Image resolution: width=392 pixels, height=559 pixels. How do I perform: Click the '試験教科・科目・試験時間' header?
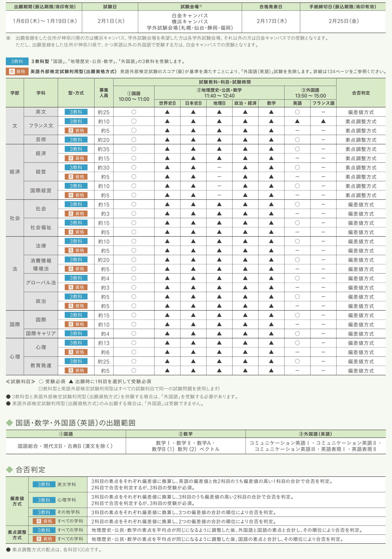(225, 82)
